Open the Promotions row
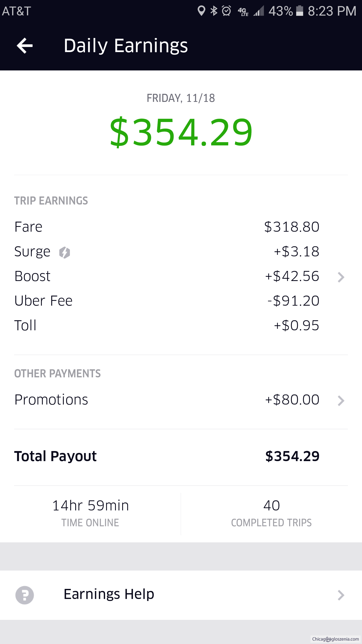The width and height of the screenshot is (362, 644). (51, 400)
